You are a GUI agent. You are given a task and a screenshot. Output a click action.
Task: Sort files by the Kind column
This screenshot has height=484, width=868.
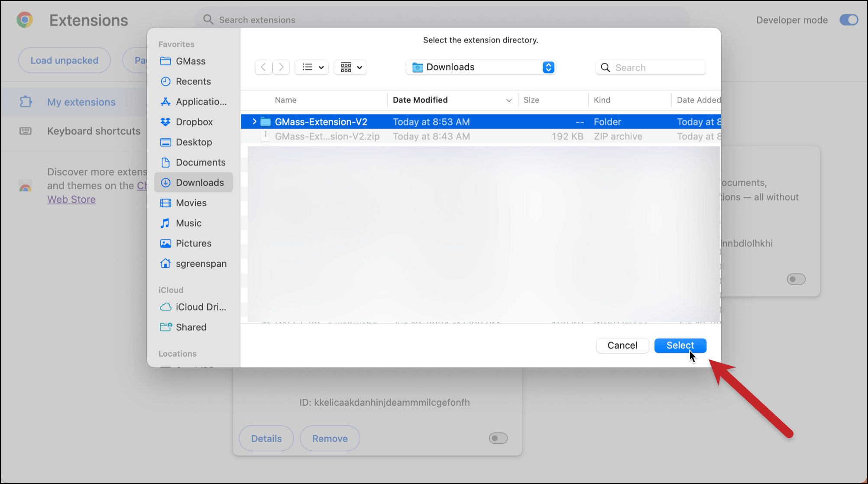click(x=602, y=100)
